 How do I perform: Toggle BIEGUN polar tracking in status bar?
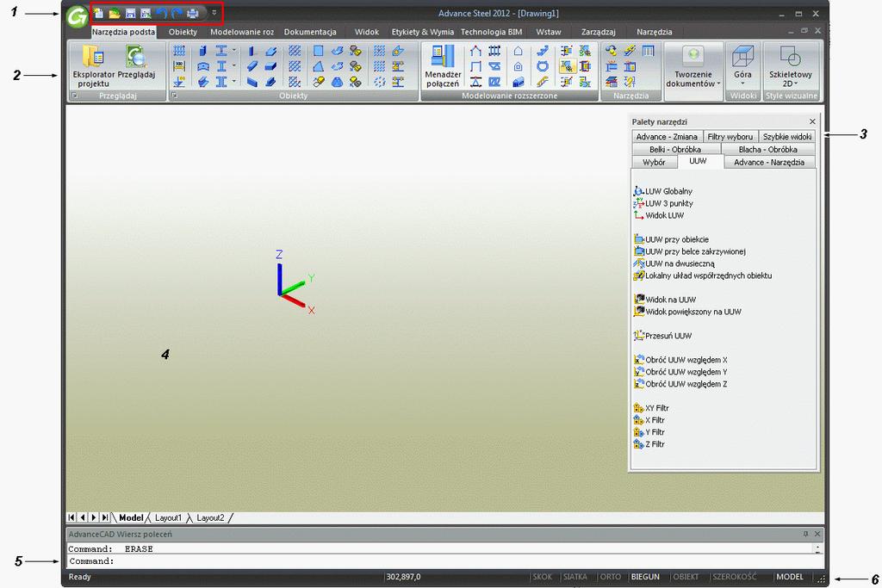click(x=645, y=577)
